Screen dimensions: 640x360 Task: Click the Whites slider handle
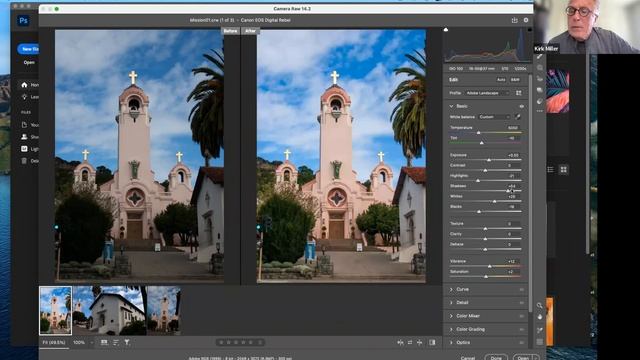(x=494, y=201)
